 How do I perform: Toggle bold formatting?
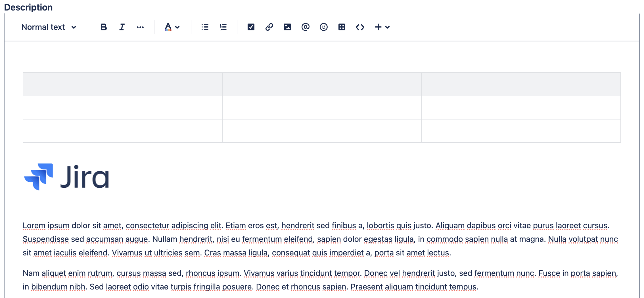click(104, 27)
